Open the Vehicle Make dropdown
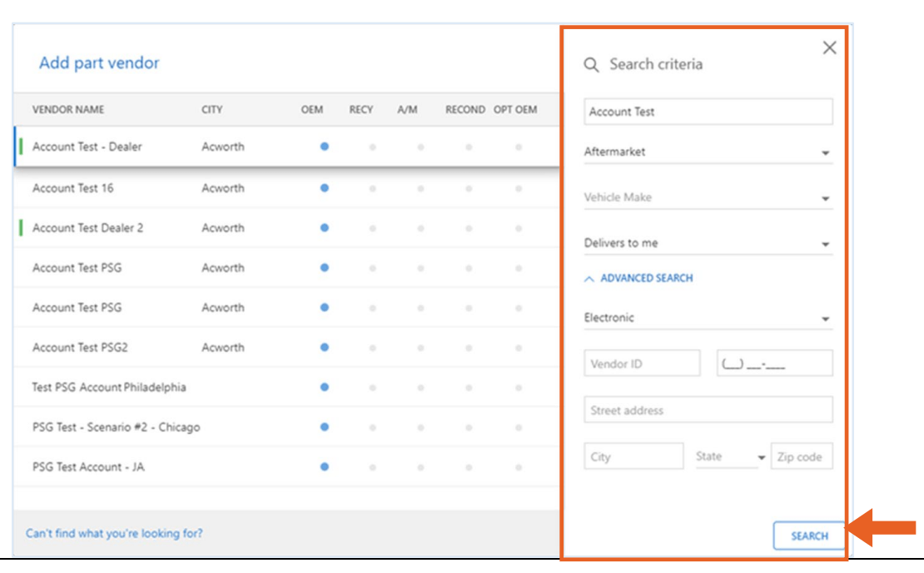924x573 pixels. (708, 197)
